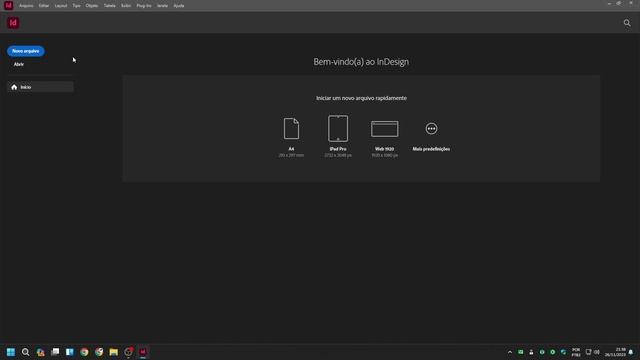This screenshot has height=360, width=640.
Task: Click the taskbar search magnifier
Action: tap(25, 352)
